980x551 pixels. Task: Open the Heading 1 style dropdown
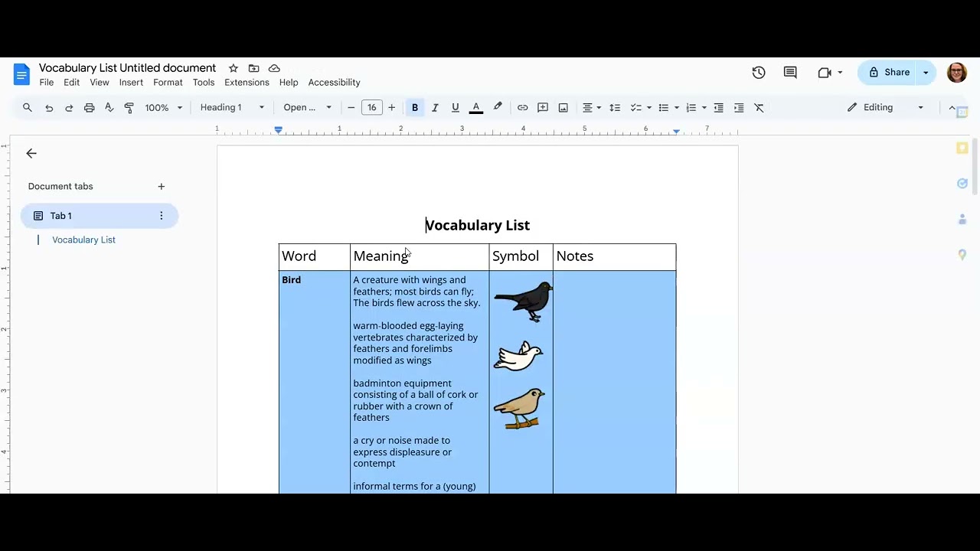232,108
